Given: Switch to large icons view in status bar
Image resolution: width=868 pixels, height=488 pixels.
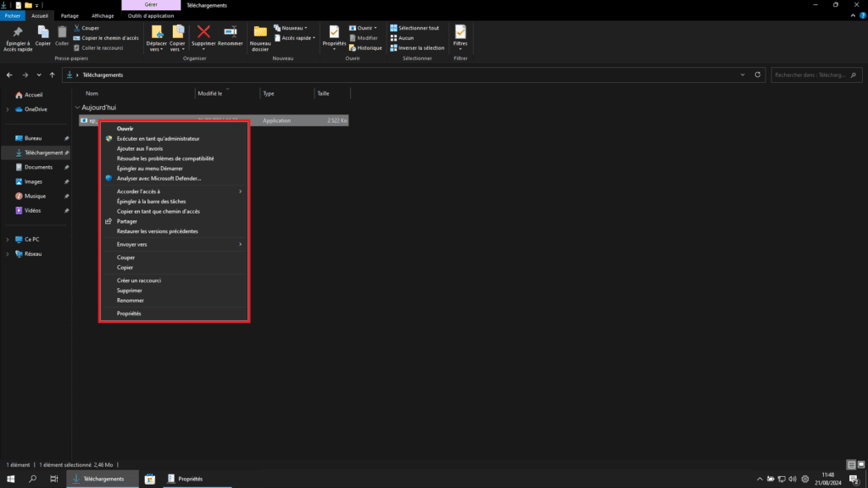Looking at the screenshot, I should [x=860, y=465].
